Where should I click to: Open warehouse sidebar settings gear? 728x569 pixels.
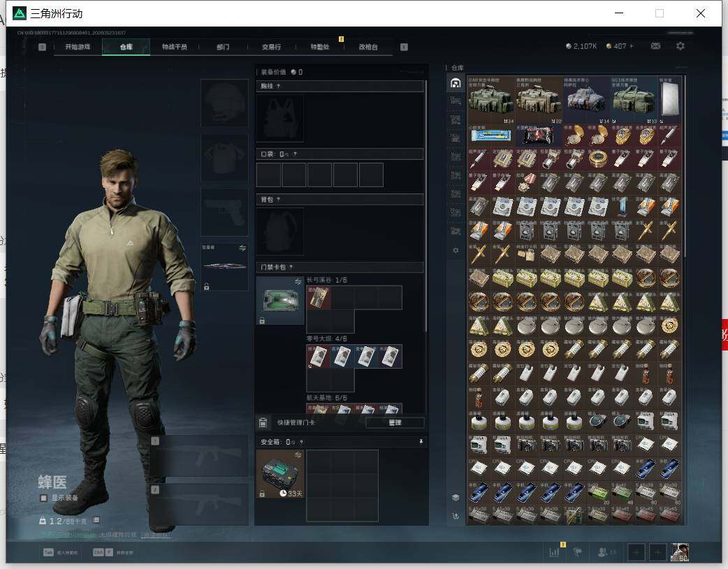coord(456,250)
